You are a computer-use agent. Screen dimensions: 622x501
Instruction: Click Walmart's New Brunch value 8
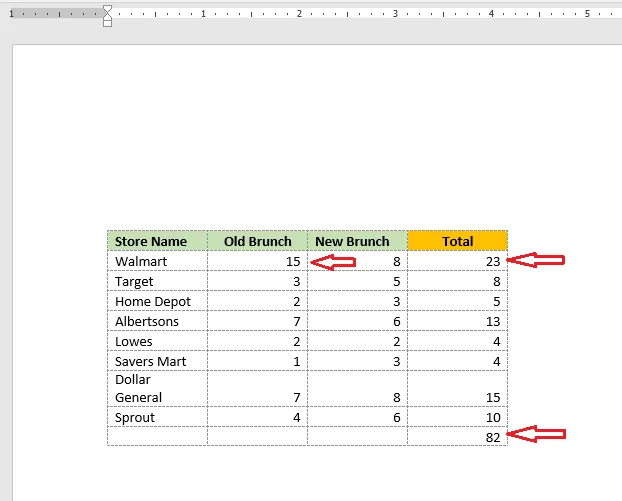click(397, 261)
